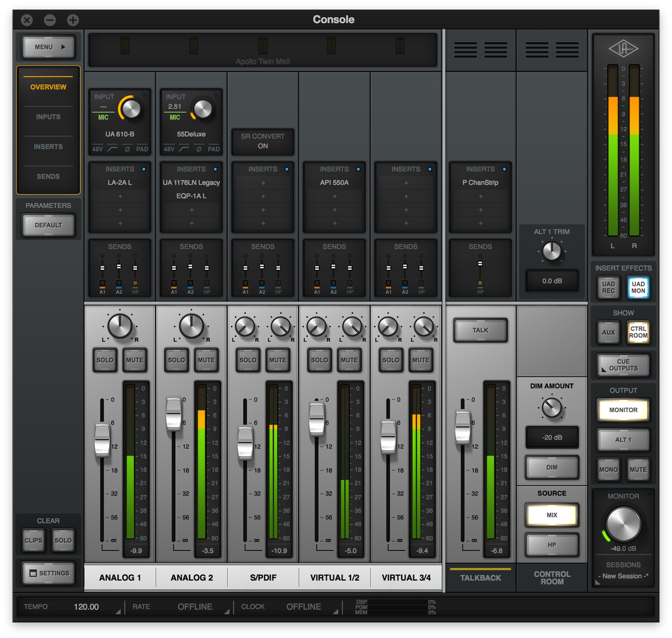The image size is (672, 638).
Task: Click the Analog 1 inserts power dot
Action: [x=144, y=169]
